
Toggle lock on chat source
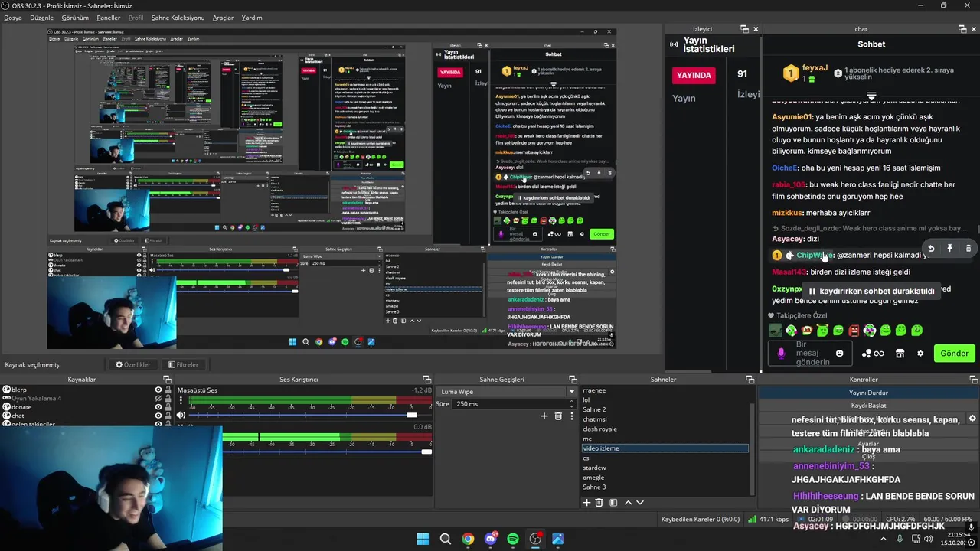click(168, 416)
